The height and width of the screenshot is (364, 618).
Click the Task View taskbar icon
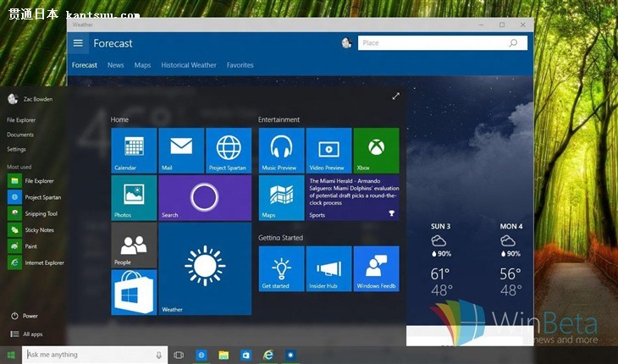[x=179, y=355]
